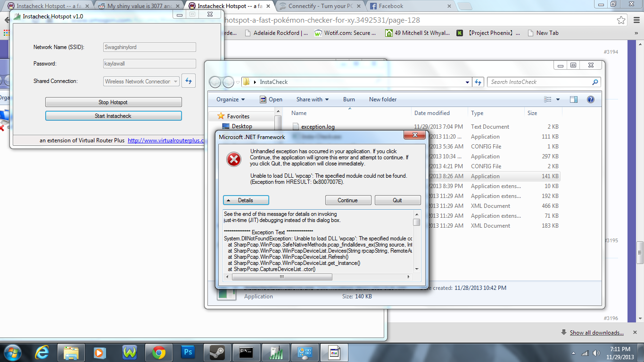The height and width of the screenshot is (362, 644).
Task: Open a new Chrome tab
Action: click(x=465, y=6)
